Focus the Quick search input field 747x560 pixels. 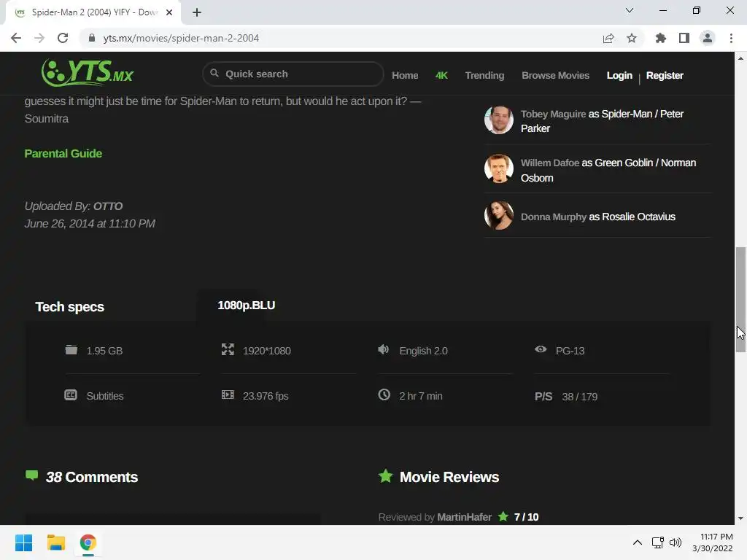[293, 74]
